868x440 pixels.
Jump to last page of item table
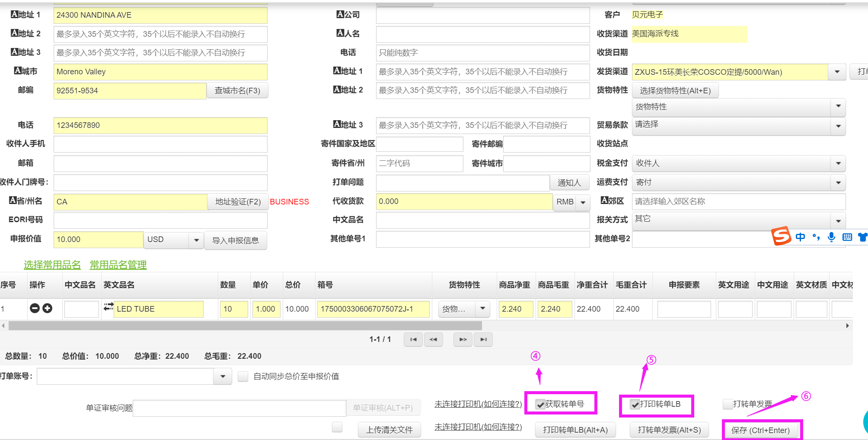(x=483, y=339)
